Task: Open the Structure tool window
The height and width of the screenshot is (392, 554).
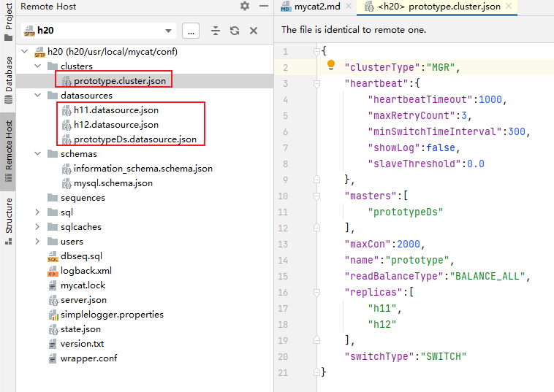Action: [x=8, y=221]
